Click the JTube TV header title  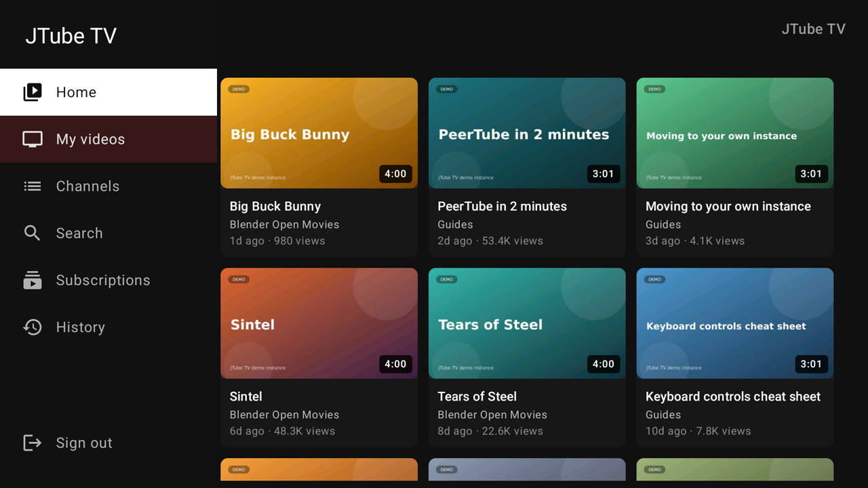(71, 36)
